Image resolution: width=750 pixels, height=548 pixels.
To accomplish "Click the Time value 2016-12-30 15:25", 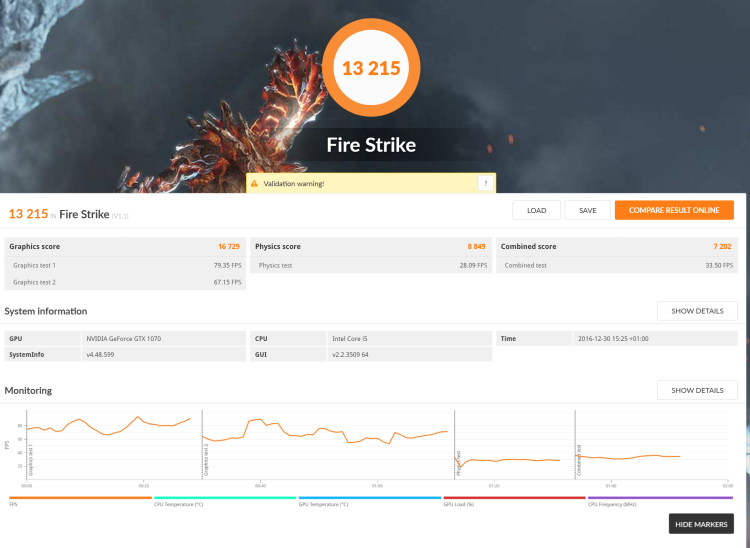I will click(613, 339).
